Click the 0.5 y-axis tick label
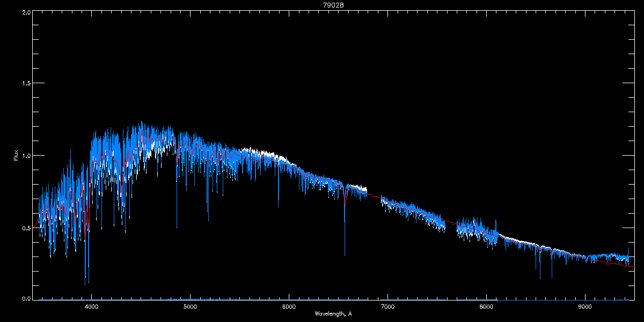 pos(25,228)
